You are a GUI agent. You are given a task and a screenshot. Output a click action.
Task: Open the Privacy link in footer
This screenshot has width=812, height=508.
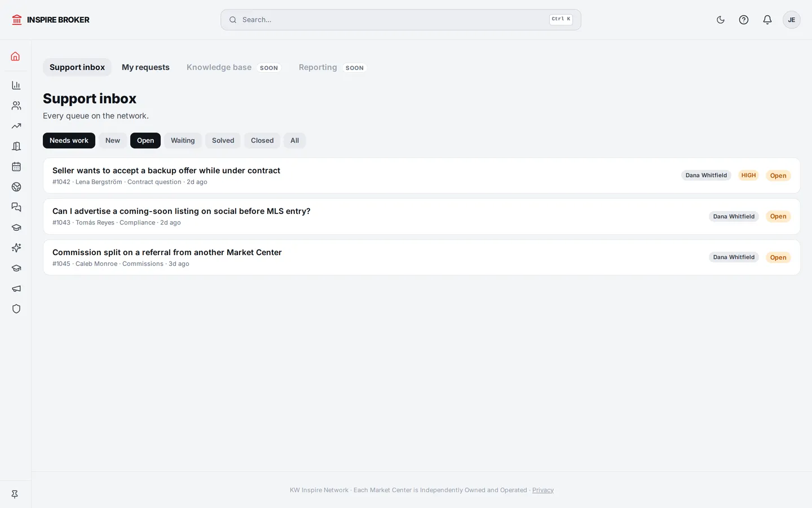(x=543, y=490)
